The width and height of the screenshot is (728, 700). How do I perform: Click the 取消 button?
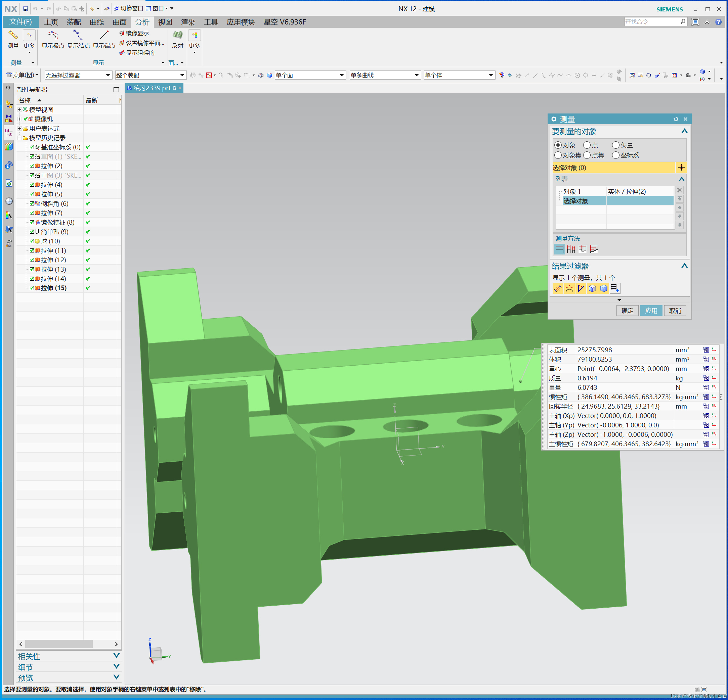(675, 311)
